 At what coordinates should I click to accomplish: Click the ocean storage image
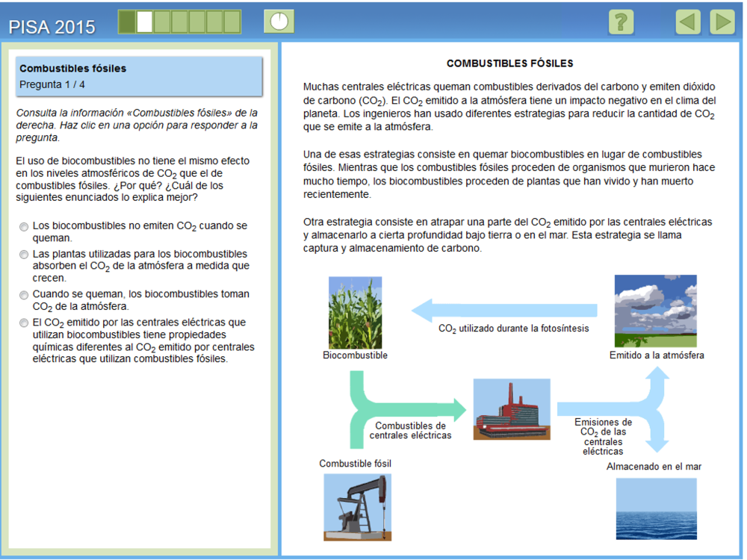[655, 508]
